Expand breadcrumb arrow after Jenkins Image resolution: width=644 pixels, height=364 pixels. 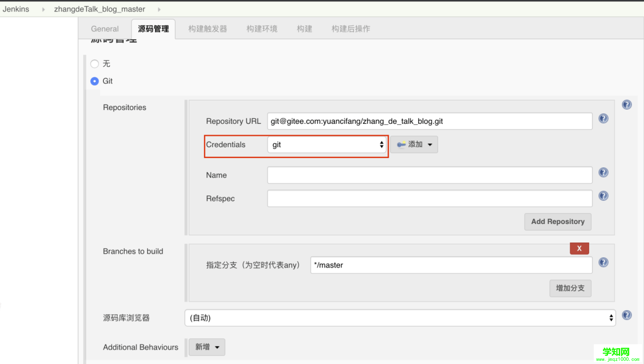point(43,9)
